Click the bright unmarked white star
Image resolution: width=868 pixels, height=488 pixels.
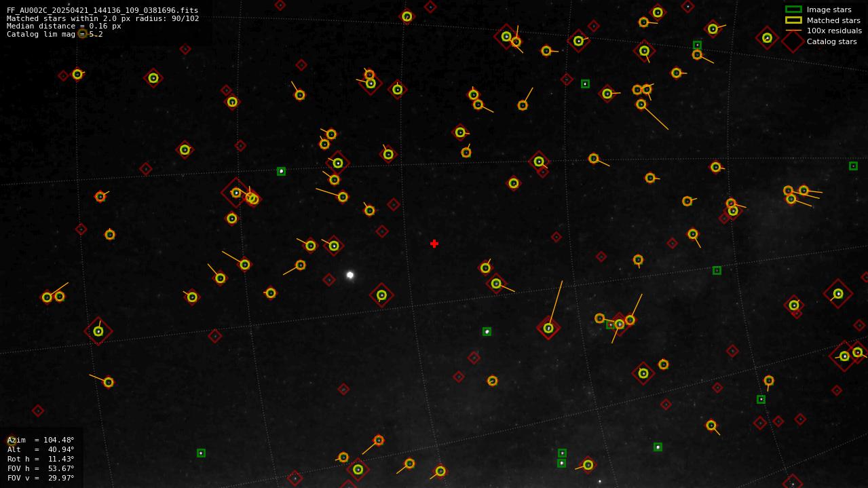350,275
